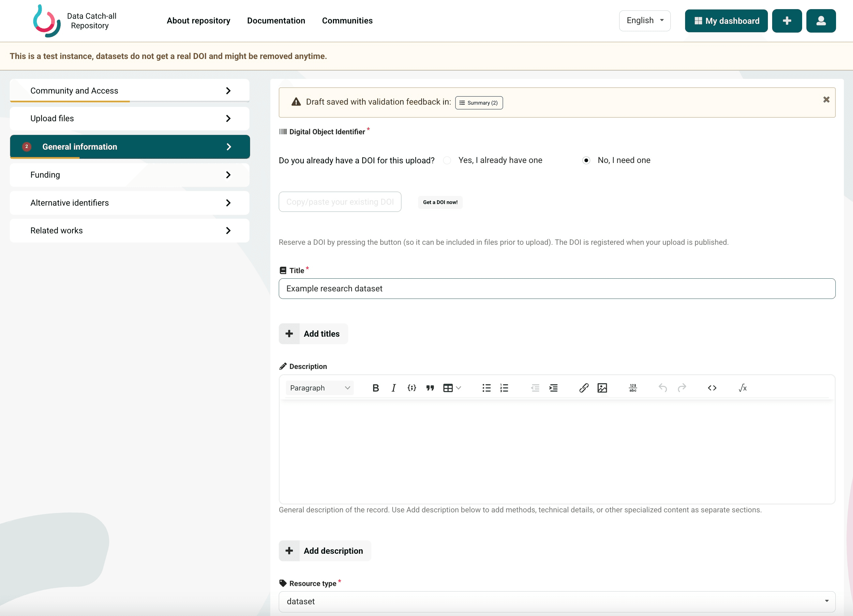The width and height of the screenshot is (853, 616).
Task: Open source code view in editor
Action: (712, 388)
